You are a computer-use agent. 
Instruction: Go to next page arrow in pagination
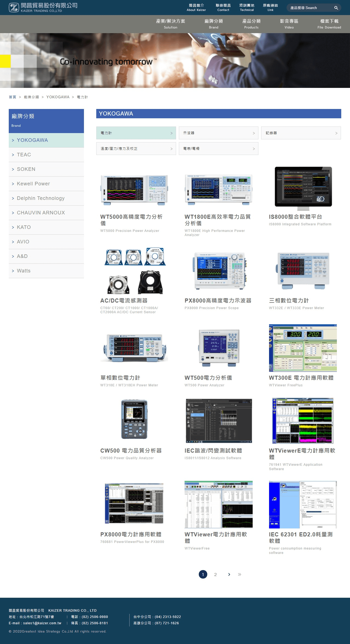click(x=229, y=574)
